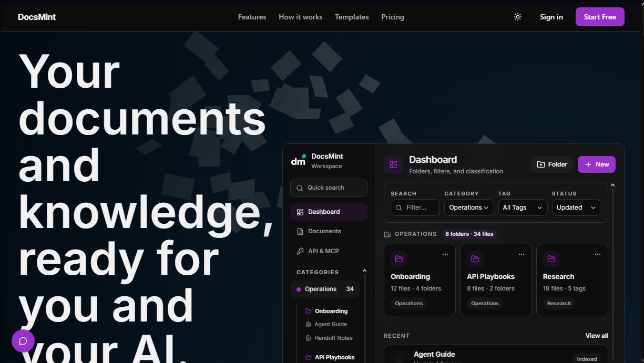This screenshot has width=644, height=363.
Task: Open the Category dropdown showing Operations
Action: pyautogui.click(x=468, y=208)
